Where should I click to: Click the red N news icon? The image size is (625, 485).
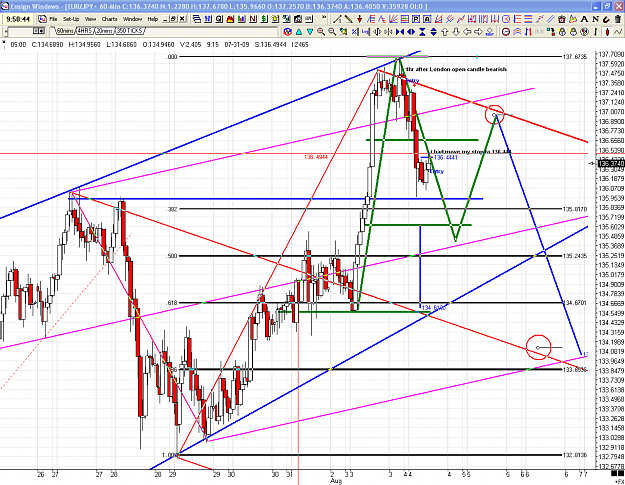253,19
